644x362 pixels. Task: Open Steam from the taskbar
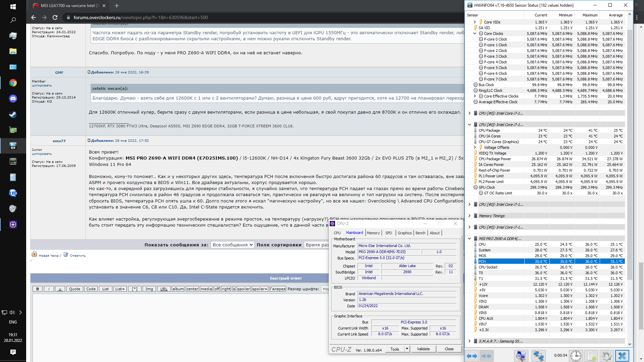[x=13, y=114]
